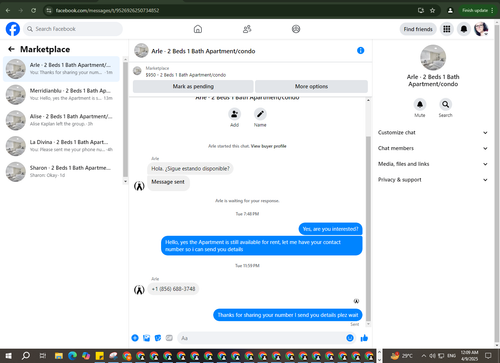Viewport: 500px width, 363px height.
Task: Open the Sharon conversation
Action: click(61, 172)
